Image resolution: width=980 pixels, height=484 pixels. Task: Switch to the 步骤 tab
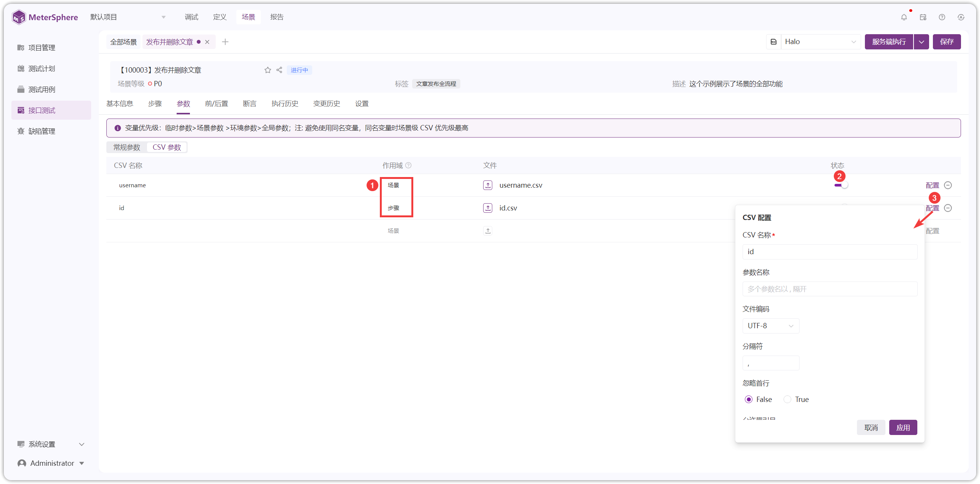pyautogui.click(x=155, y=103)
